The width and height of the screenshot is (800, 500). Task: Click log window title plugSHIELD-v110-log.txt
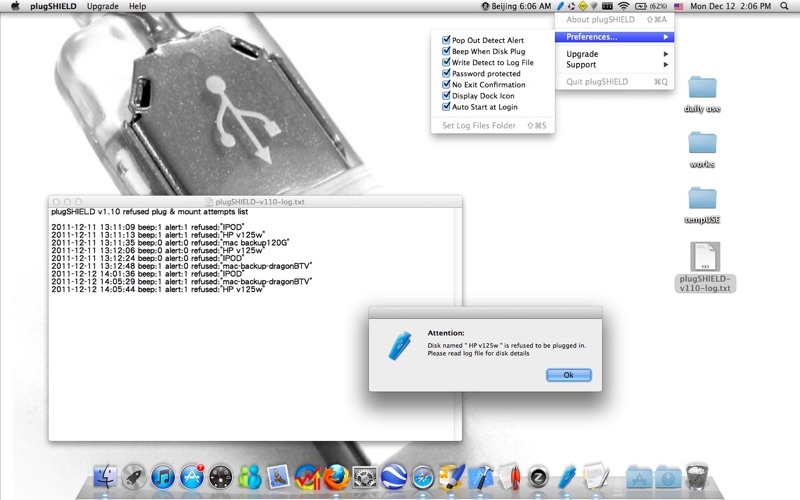pos(260,202)
